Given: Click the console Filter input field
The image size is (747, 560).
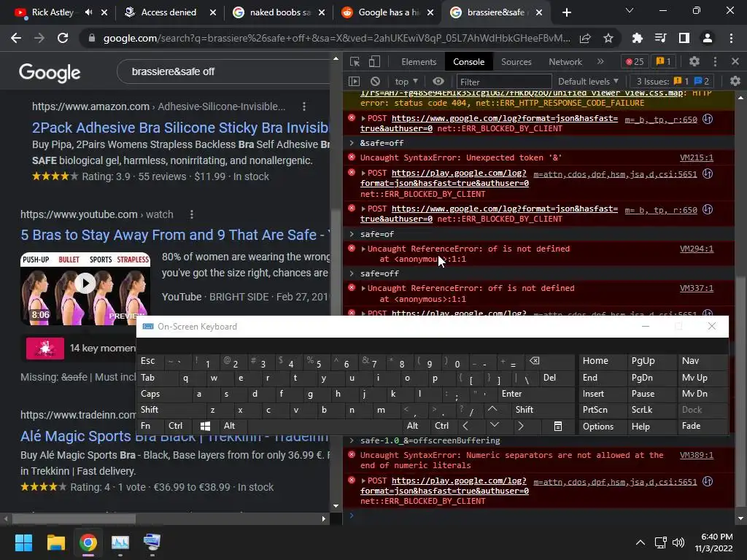Looking at the screenshot, I should click(504, 82).
